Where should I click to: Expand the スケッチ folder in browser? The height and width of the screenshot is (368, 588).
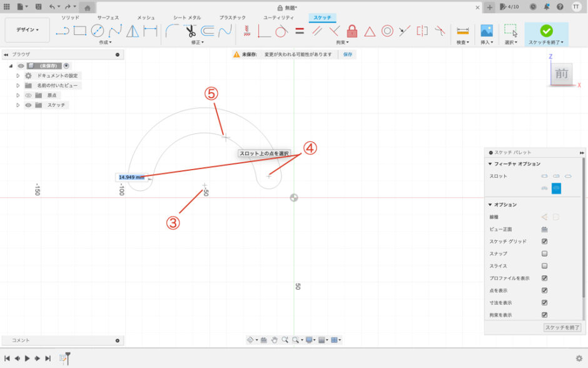(18, 105)
